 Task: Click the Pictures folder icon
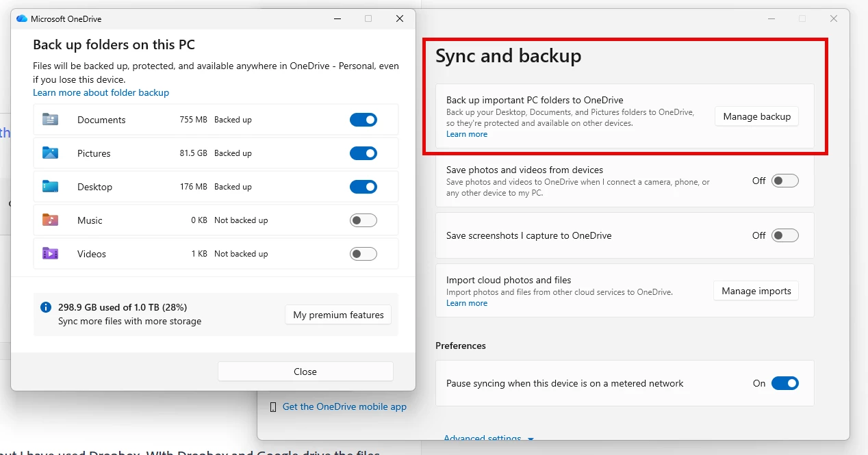coord(50,153)
